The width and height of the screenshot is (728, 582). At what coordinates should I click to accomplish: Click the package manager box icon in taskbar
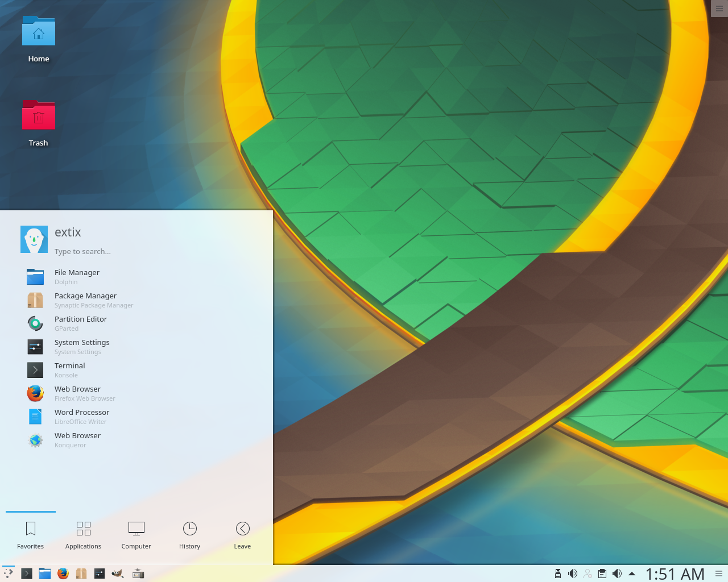tap(81, 573)
